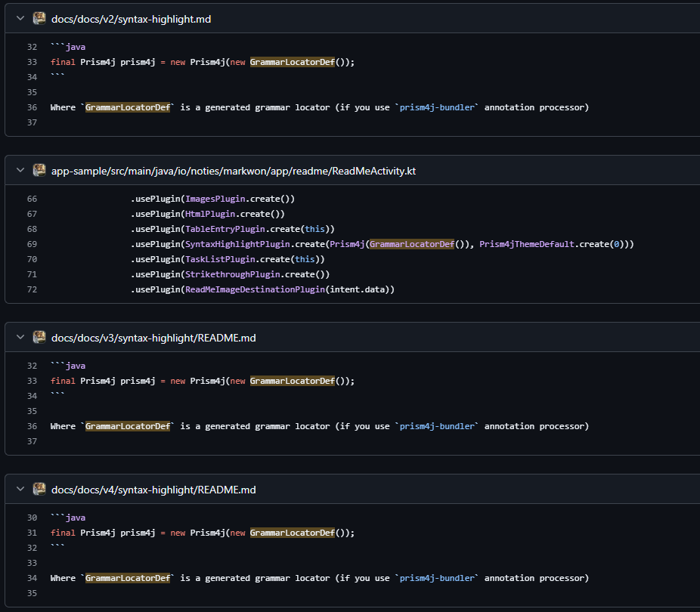Click highlighted GrammarLocatorDef on v3 line 36
The height and width of the screenshot is (612, 700).
coord(128,426)
